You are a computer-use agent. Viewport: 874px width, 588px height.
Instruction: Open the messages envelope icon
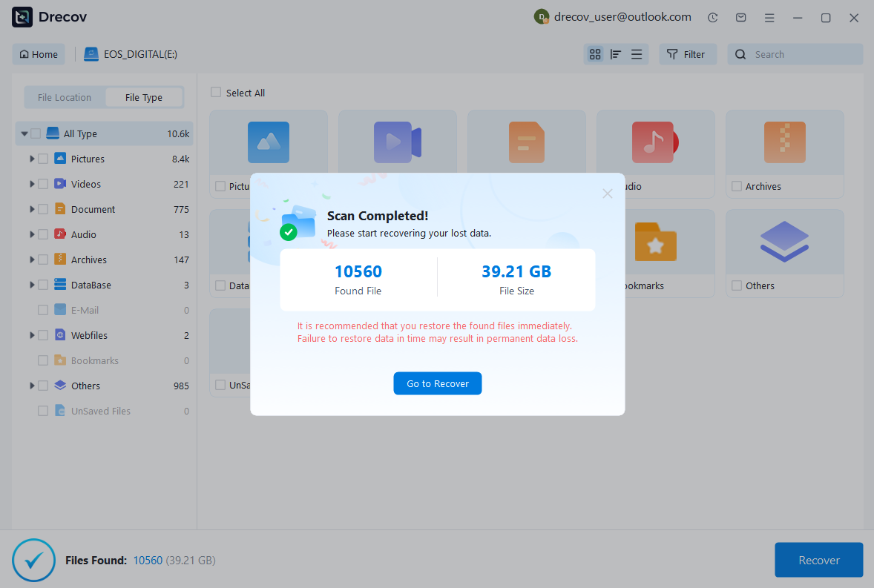[x=740, y=18]
